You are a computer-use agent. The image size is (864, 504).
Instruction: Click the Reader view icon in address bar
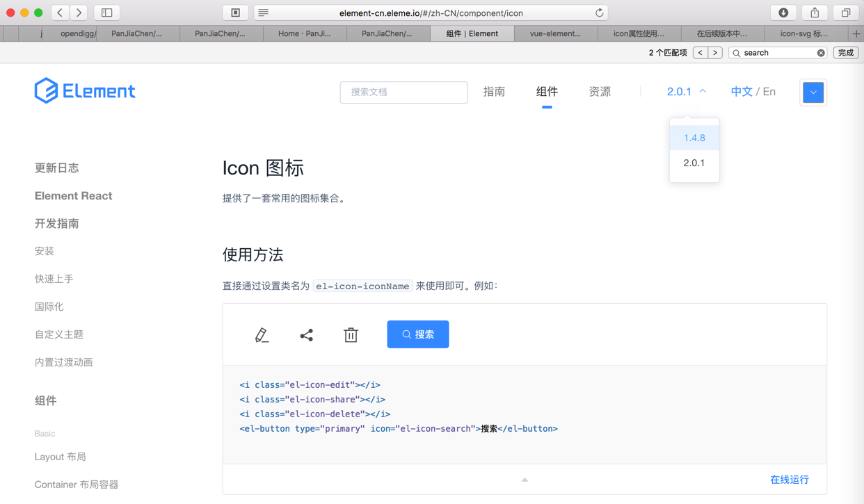[263, 13]
